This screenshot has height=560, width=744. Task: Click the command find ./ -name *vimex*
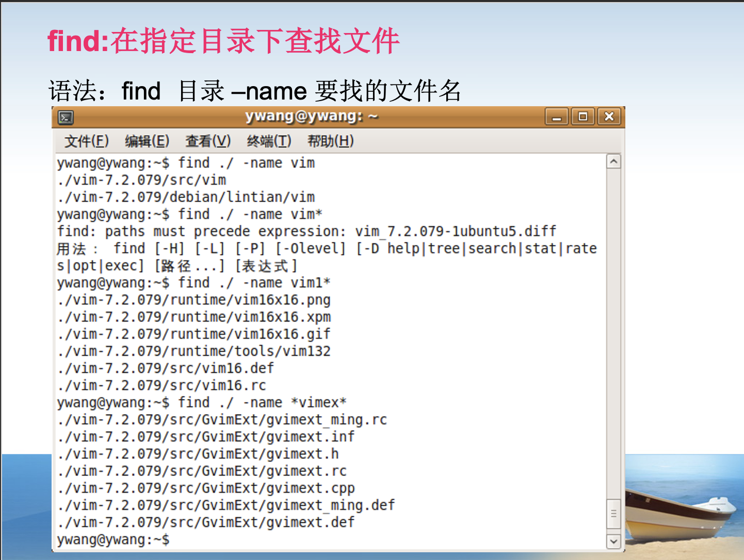tap(263, 402)
